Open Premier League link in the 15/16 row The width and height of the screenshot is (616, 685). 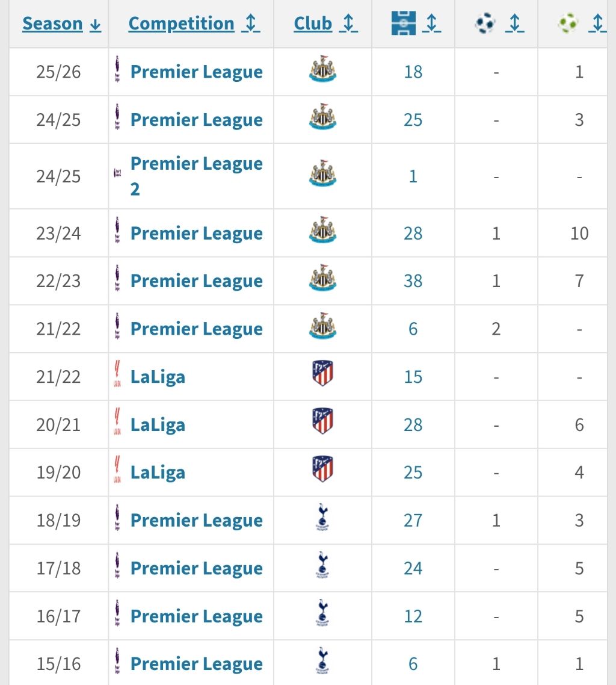pos(196,663)
